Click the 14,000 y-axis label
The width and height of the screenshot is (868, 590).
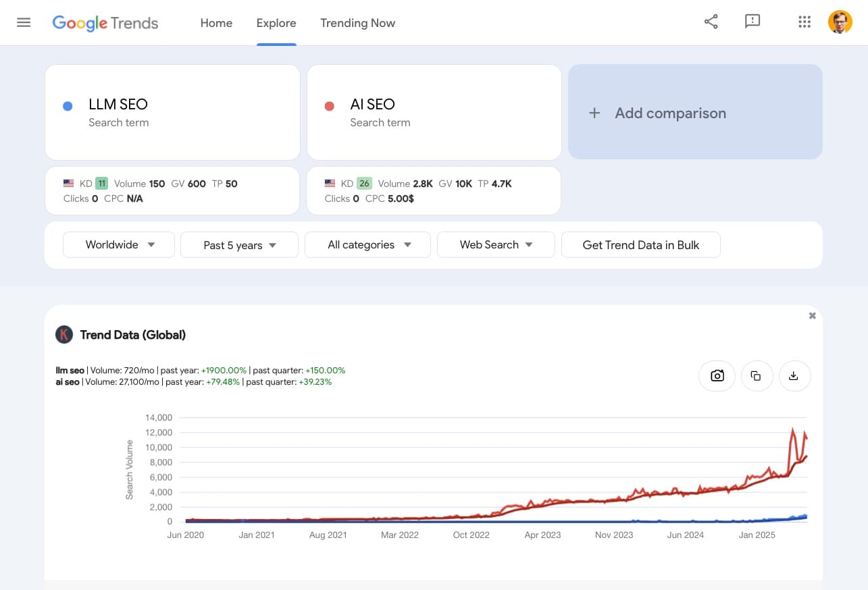click(x=159, y=417)
